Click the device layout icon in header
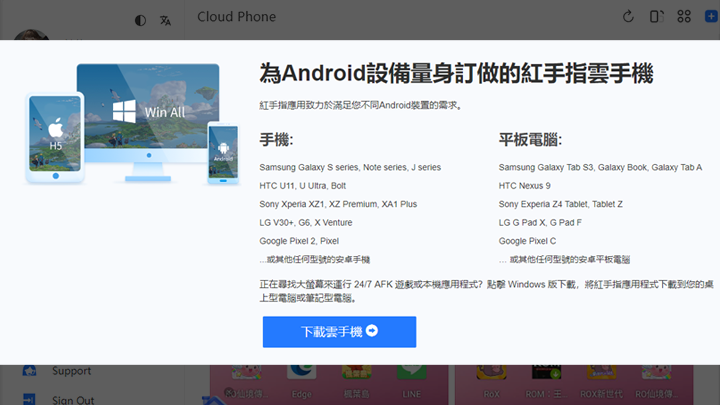Viewport: 720px width, 405px height. coord(656,17)
